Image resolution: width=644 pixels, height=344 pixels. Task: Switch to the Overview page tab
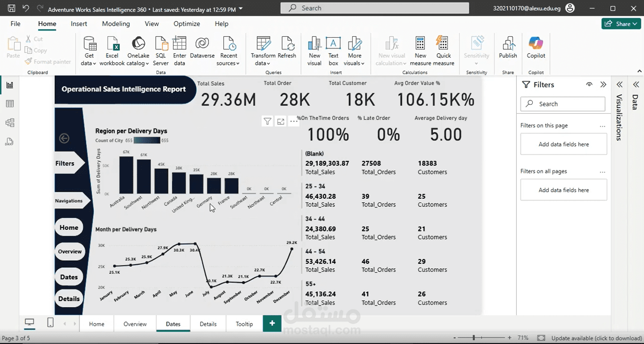(x=135, y=324)
